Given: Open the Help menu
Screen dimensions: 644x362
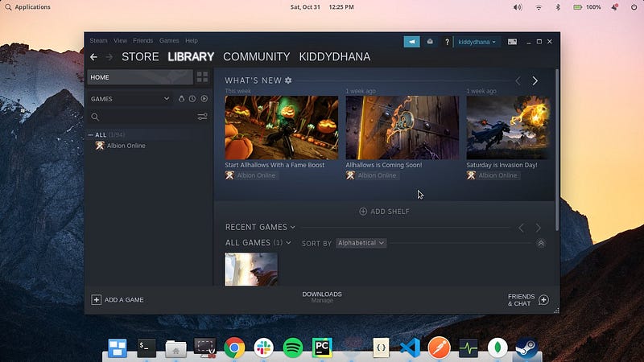Looking at the screenshot, I should coord(192,41).
